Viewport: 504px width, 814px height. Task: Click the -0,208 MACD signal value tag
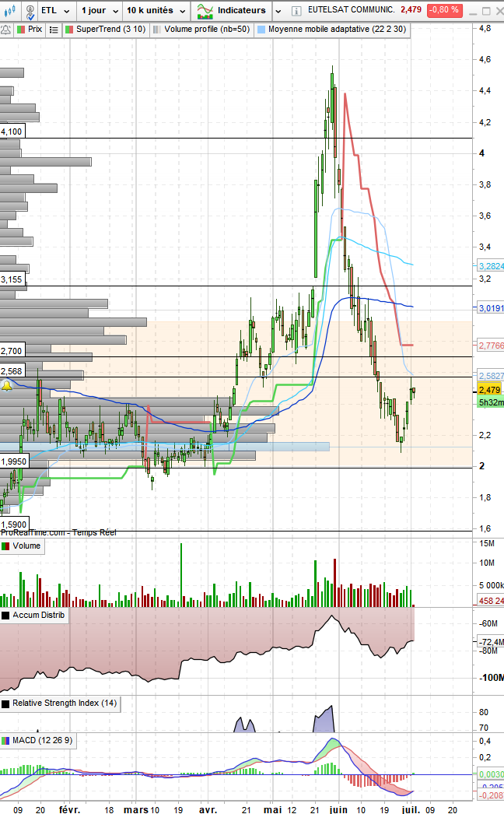[x=491, y=795]
